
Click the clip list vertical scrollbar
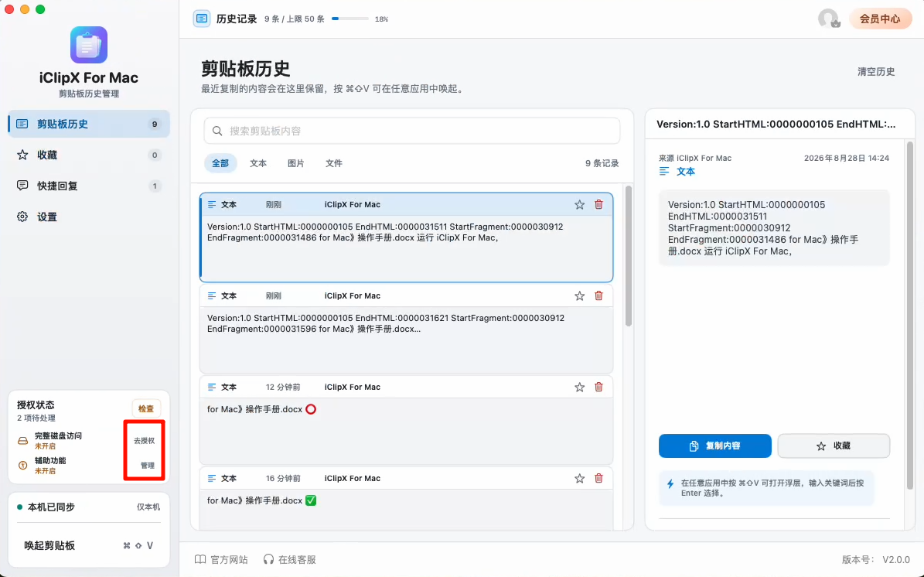click(x=628, y=256)
